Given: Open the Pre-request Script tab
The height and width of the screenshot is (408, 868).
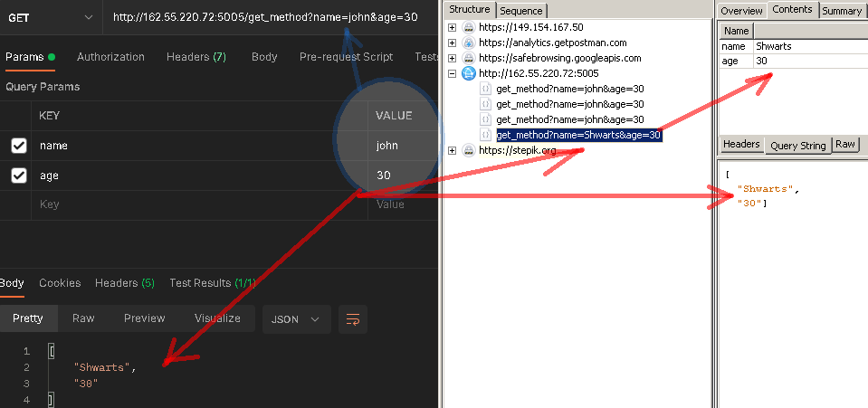Looking at the screenshot, I should pos(346,57).
